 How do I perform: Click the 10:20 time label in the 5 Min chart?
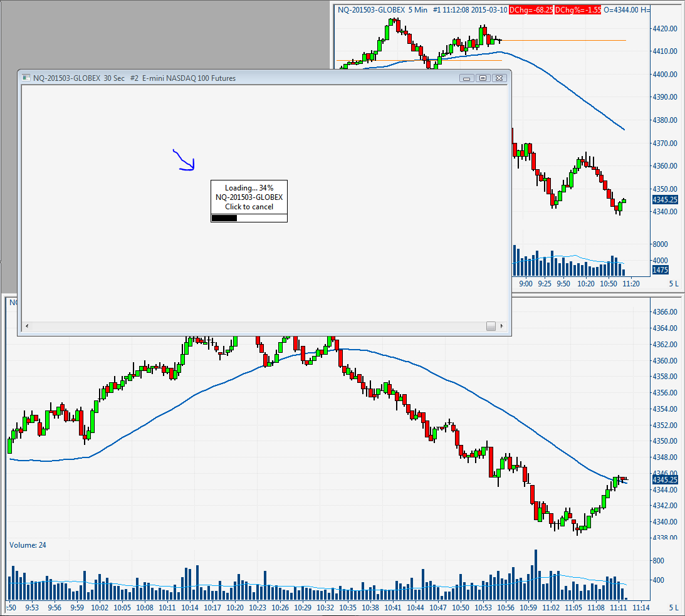[x=586, y=283]
